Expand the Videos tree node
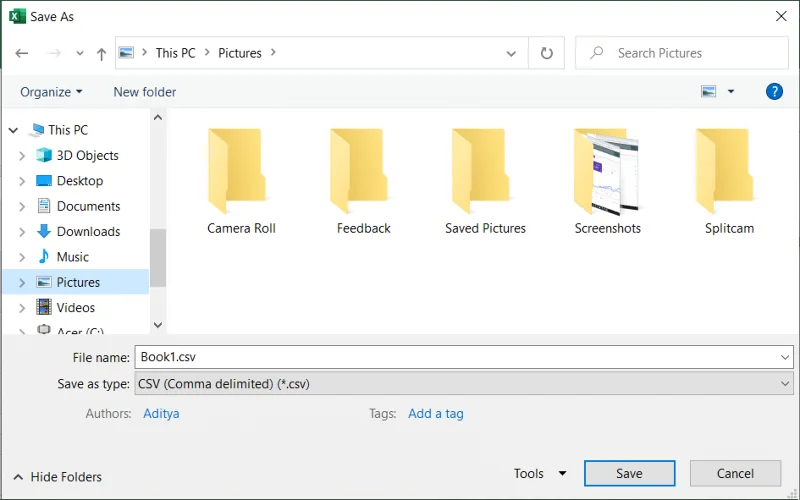 (x=22, y=308)
